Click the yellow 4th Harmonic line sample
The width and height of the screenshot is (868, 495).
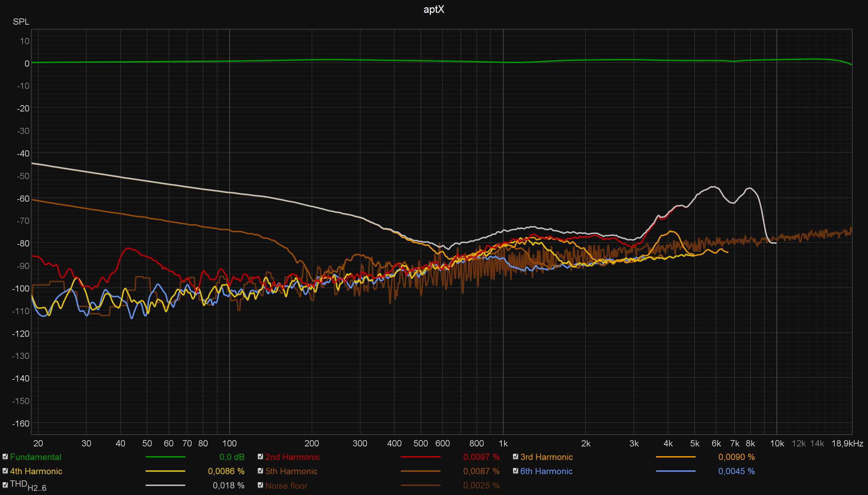165,471
